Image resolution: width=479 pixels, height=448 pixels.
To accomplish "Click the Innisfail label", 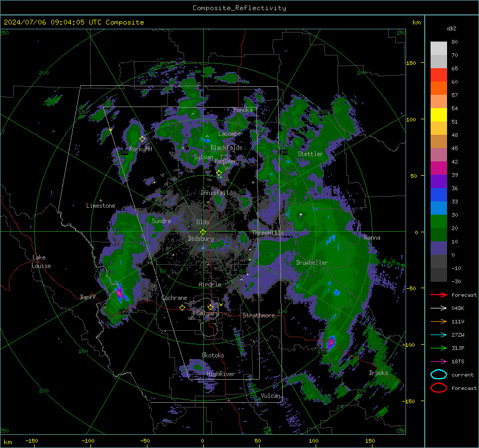I will (x=214, y=193).
